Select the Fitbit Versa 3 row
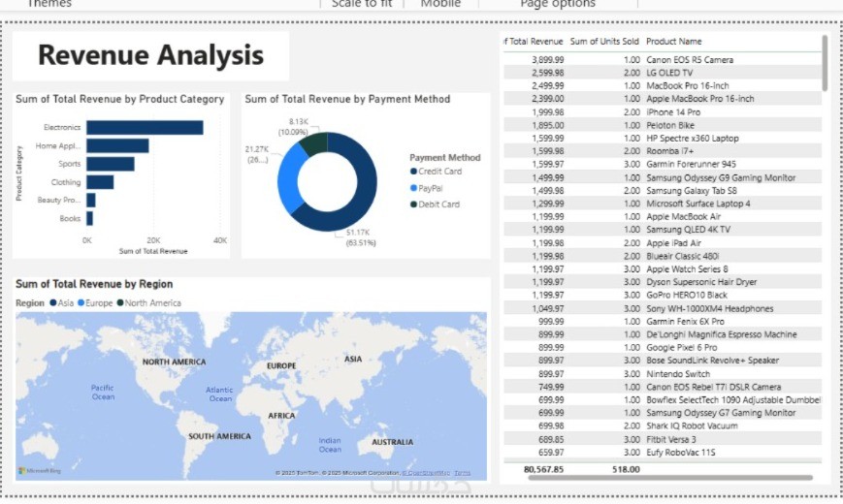The width and height of the screenshot is (843, 504). pos(663,439)
